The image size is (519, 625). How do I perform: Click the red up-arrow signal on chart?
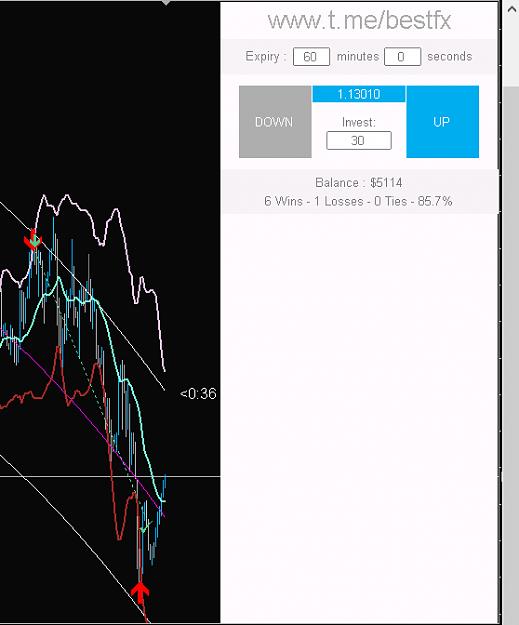140,592
